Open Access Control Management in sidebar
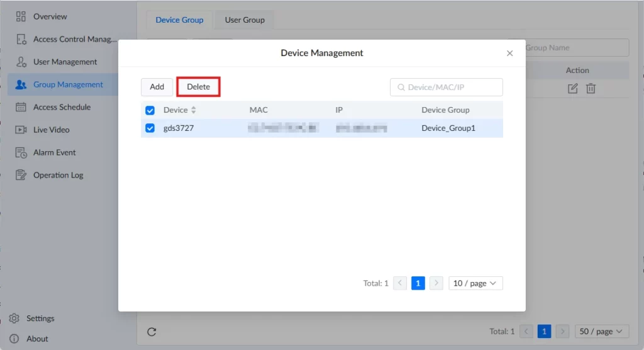644x350 pixels. coord(75,39)
